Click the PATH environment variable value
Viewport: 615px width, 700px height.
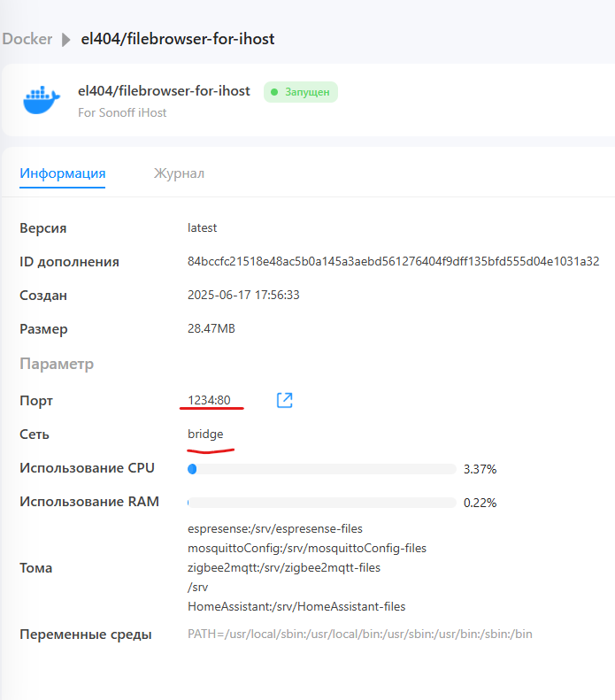359,634
